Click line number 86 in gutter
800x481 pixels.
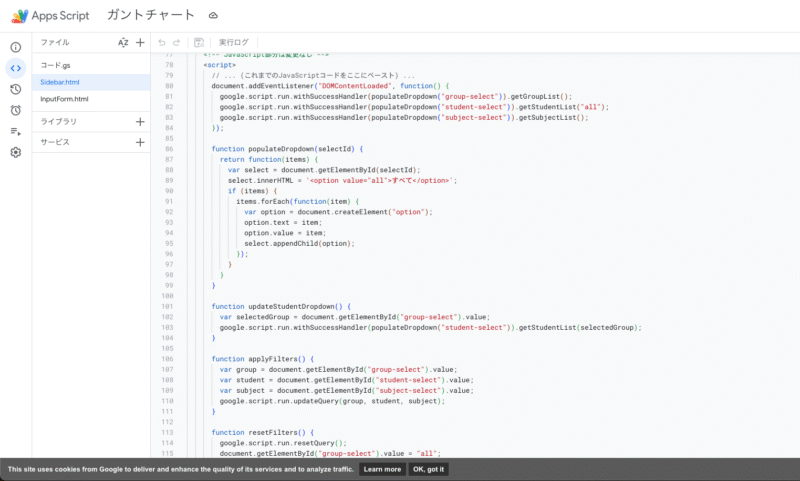coord(169,149)
